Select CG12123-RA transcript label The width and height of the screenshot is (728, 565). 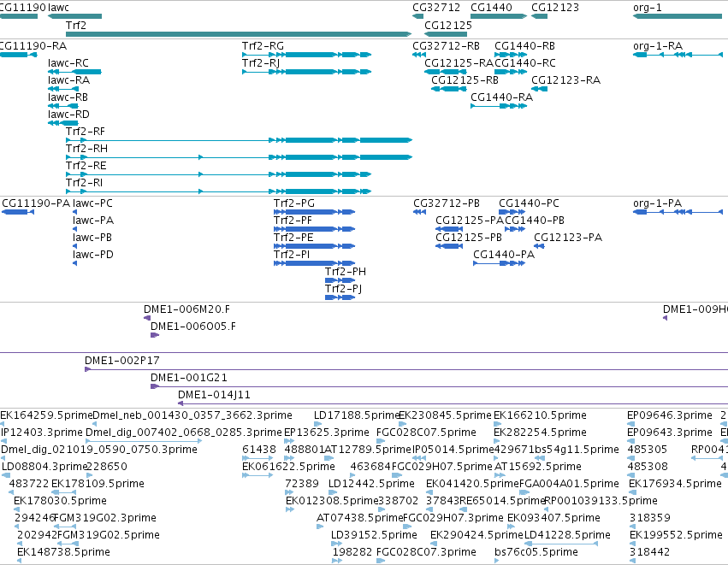pos(566,80)
